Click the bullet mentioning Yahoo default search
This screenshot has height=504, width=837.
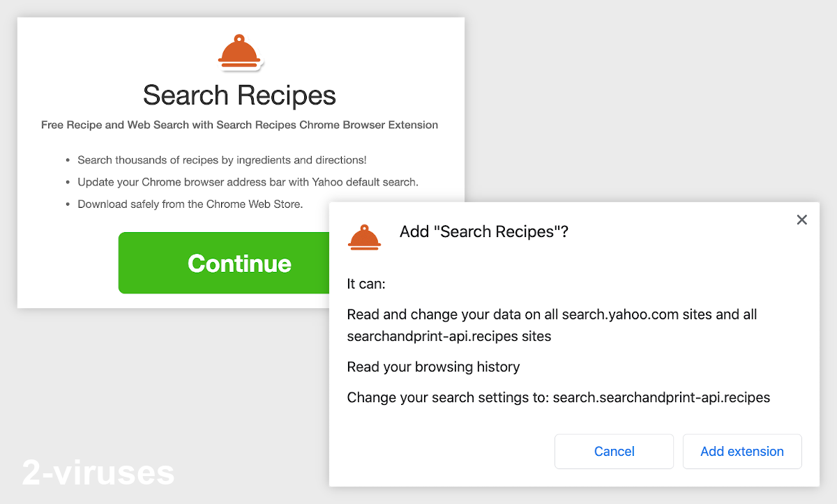(x=248, y=182)
